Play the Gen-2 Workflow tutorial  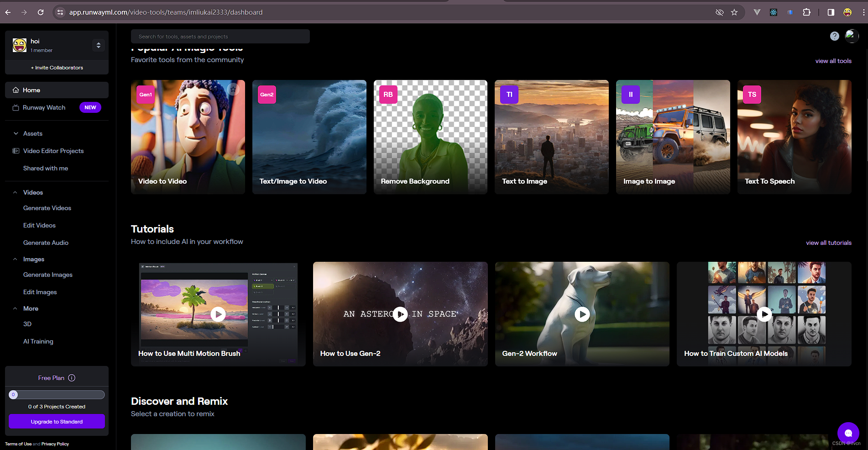pos(582,314)
